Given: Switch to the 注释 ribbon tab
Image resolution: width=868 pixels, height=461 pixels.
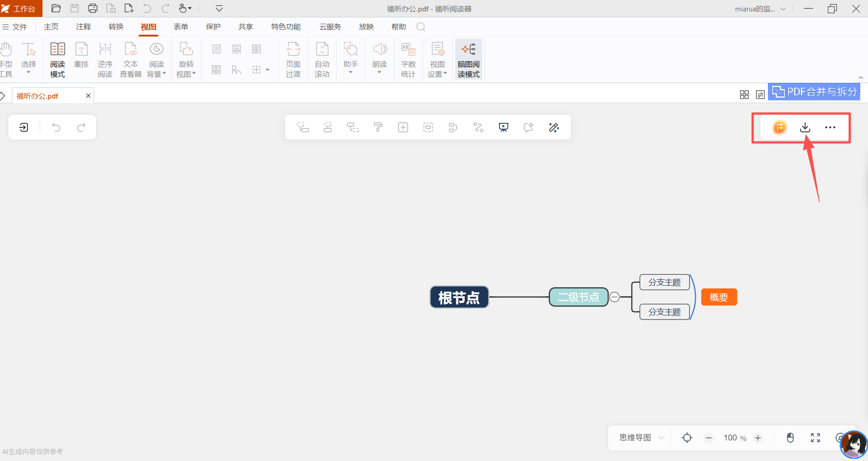Looking at the screenshot, I should coord(84,27).
